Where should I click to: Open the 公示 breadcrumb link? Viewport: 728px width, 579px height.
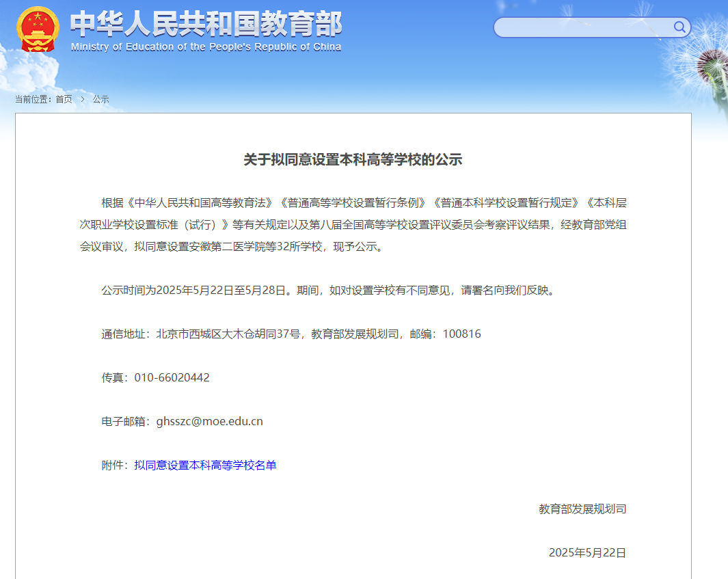click(x=100, y=99)
